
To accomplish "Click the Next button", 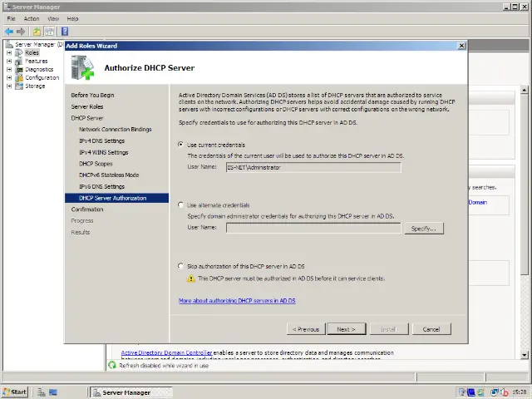I will pos(347,329).
